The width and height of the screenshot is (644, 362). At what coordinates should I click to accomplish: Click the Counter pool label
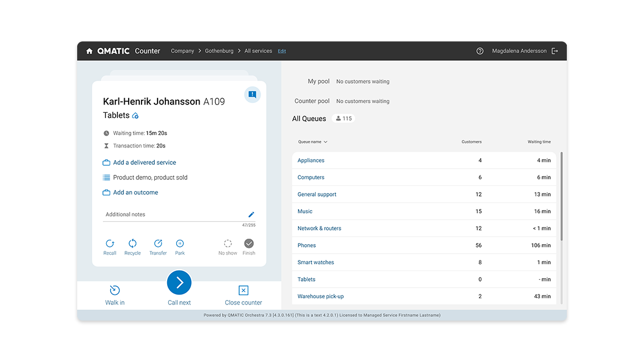point(312,101)
